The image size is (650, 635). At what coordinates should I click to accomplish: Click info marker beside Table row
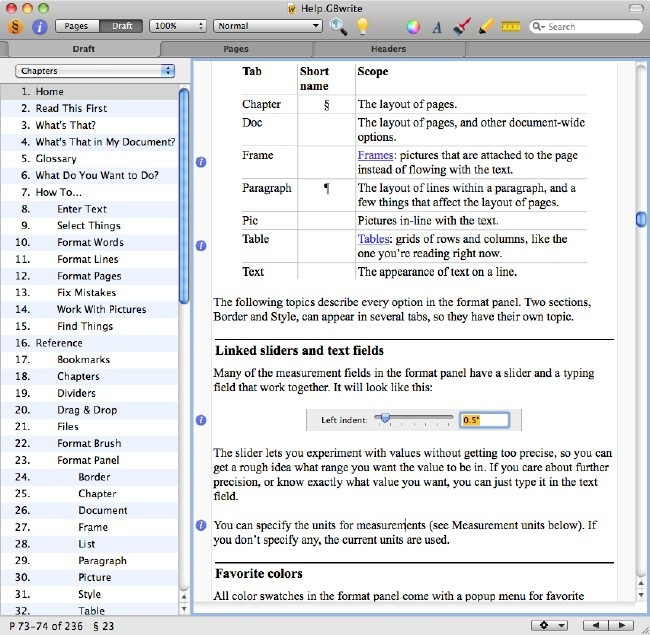click(201, 246)
